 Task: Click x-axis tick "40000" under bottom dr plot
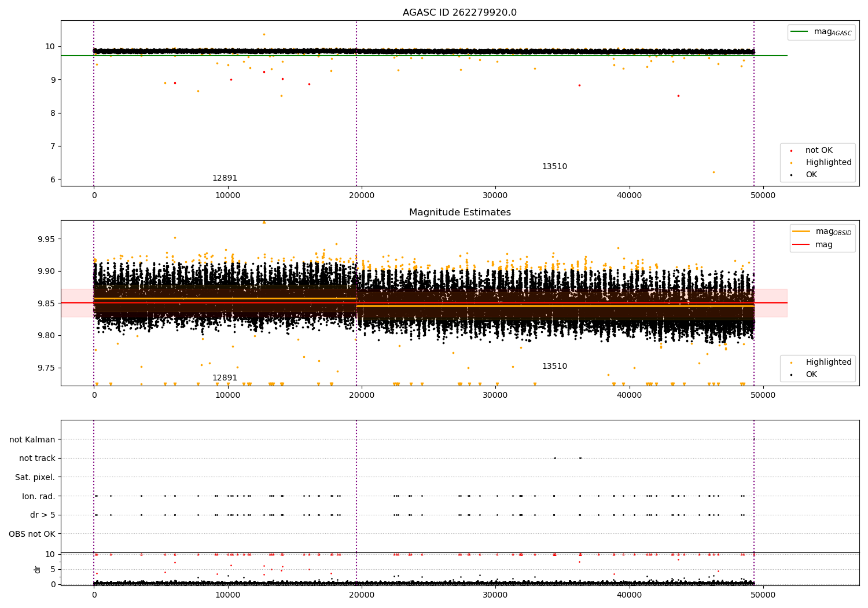click(x=629, y=595)
